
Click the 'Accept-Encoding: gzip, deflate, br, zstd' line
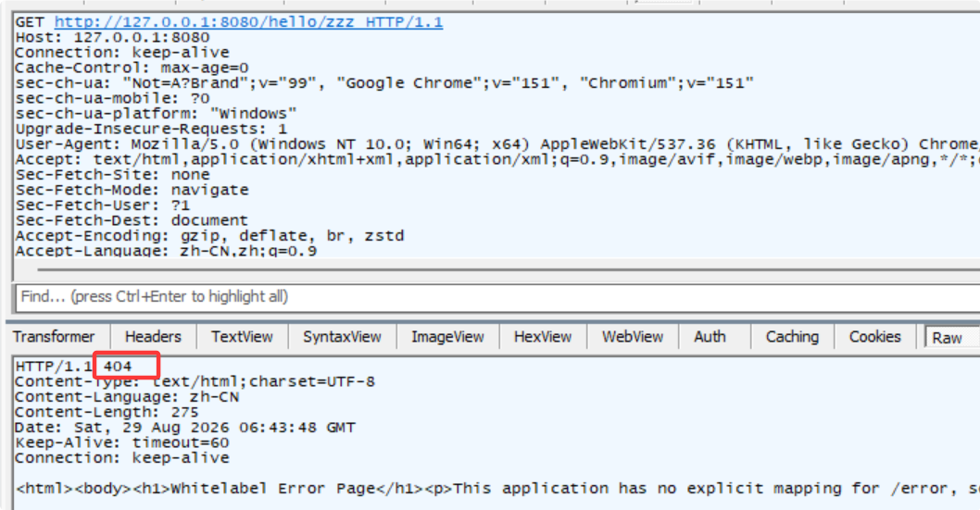(x=210, y=236)
